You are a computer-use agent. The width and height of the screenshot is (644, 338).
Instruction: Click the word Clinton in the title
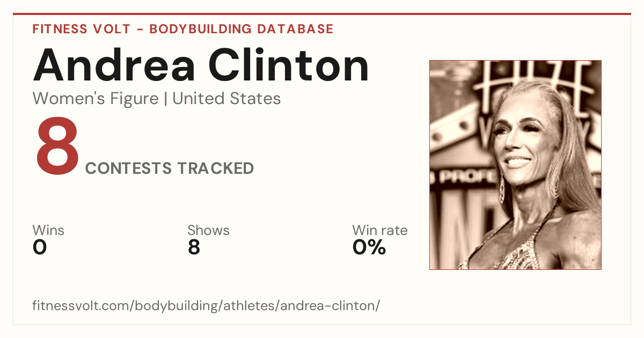click(289, 64)
